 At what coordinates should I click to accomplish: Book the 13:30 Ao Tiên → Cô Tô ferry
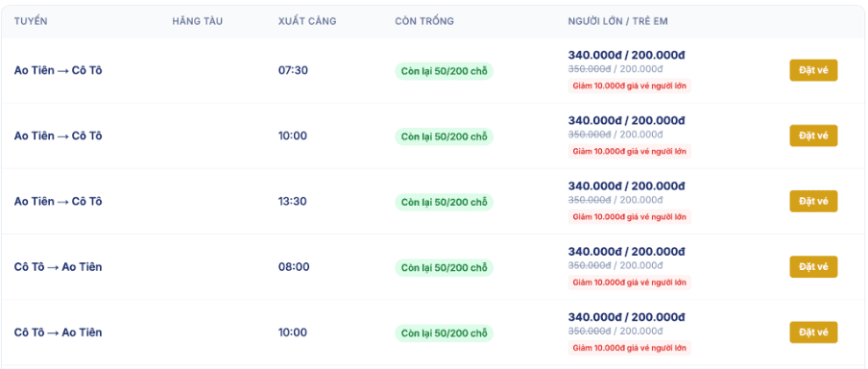point(813,201)
